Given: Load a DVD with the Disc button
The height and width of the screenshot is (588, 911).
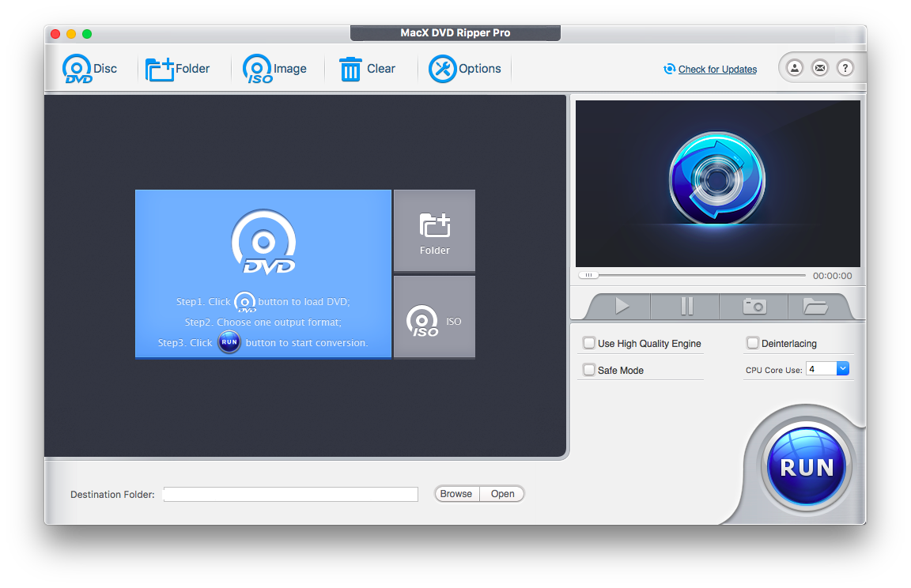Looking at the screenshot, I should (89, 69).
